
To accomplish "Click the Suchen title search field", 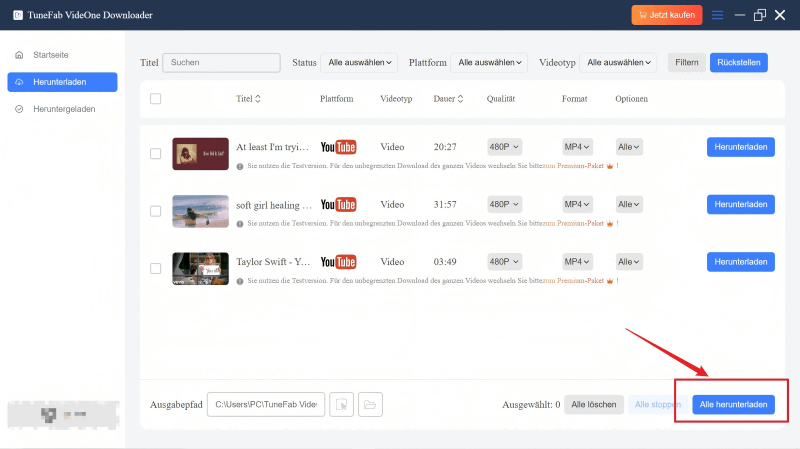I will (221, 63).
